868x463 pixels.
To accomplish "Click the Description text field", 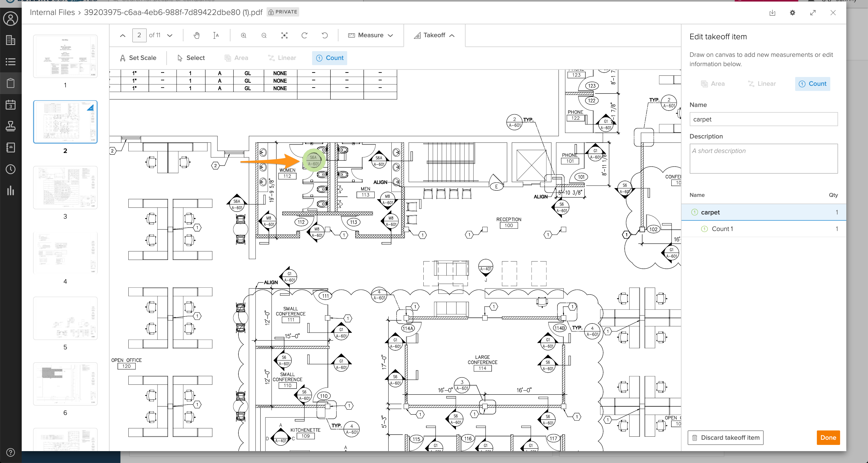I will pos(763,159).
